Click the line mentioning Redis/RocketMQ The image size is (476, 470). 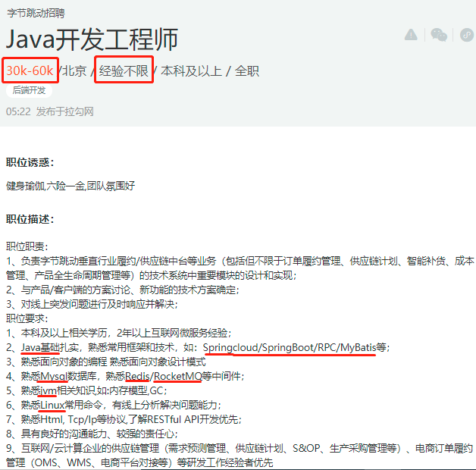(125, 376)
